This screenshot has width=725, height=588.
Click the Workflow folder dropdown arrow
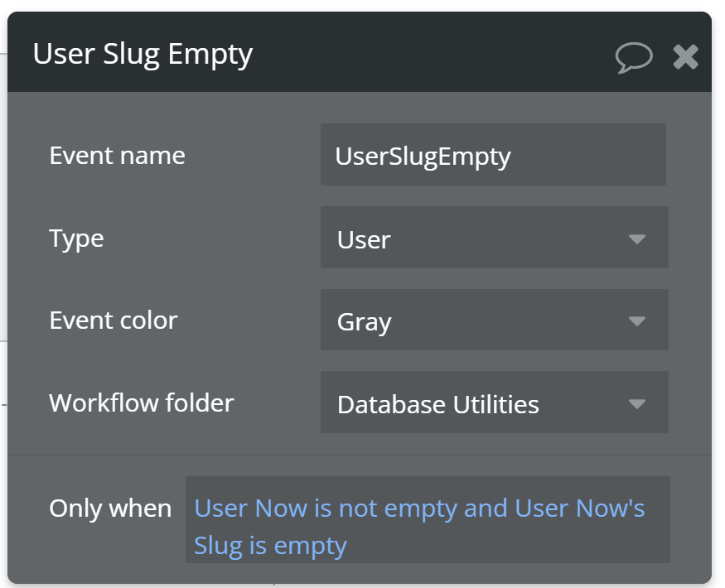[636, 404]
